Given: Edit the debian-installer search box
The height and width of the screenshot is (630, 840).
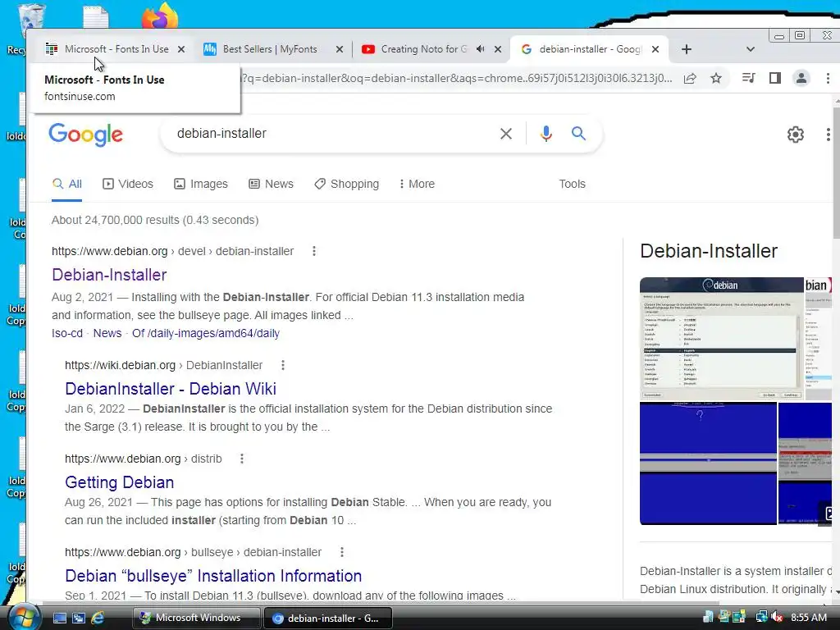Looking at the screenshot, I should pyautogui.click(x=332, y=134).
